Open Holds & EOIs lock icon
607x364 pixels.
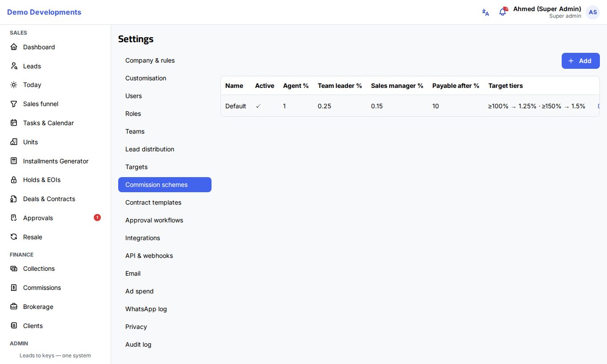click(x=14, y=180)
